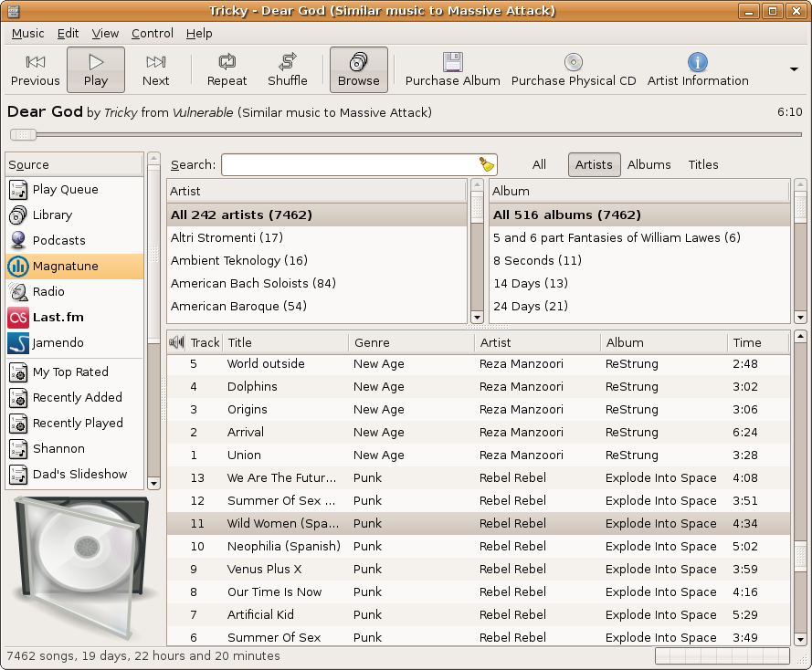Click the now-playing speaker column header
Screen dimensions: 812x670
pyautogui.click(x=176, y=342)
